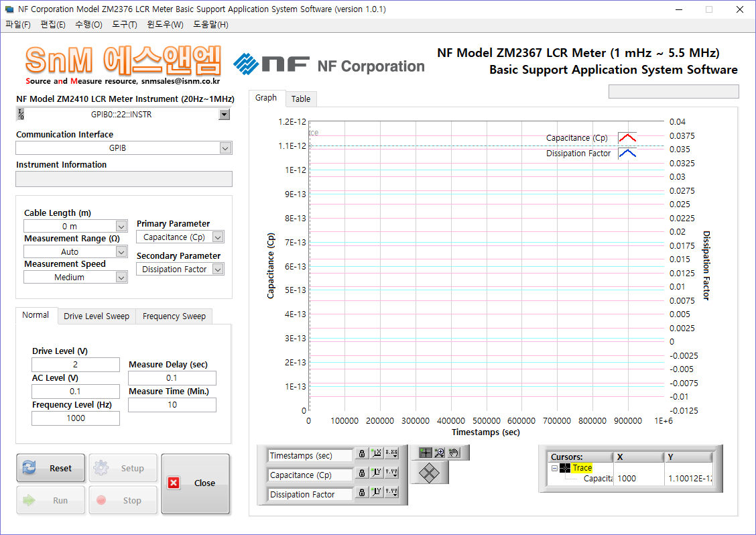The height and width of the screenshot is (535, 756).
Task: Open the Cable Length dropdown
Action: [76, 226]
